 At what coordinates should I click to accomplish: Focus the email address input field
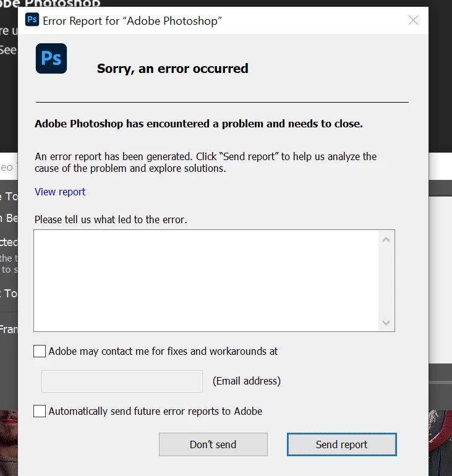(x=122, y=381)
